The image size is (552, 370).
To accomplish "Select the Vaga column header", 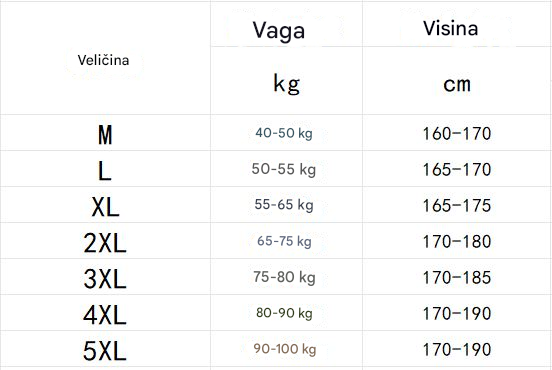I will [x=286, y=24].
